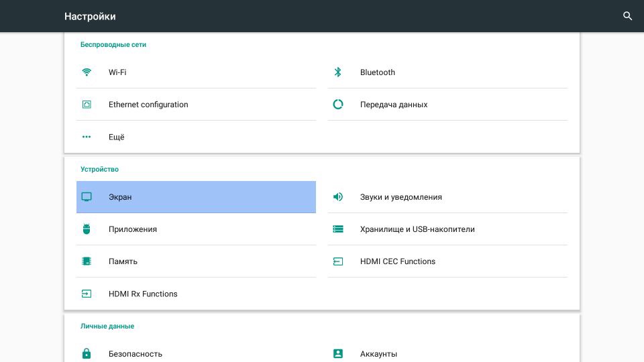
Task: Select the Ethernet configuration icon
Action: point(87,105)
